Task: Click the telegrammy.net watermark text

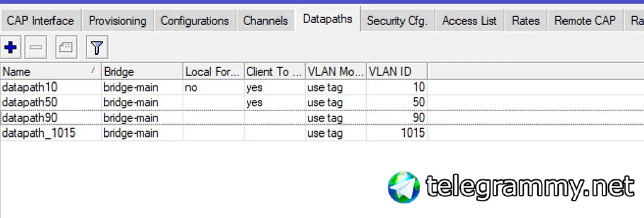Action: [530, 186]
